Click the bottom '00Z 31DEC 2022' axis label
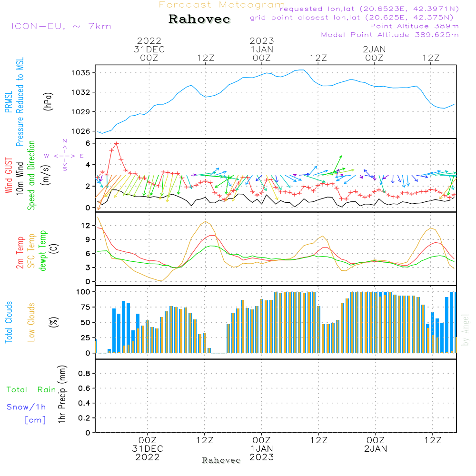 tap(148, 449)
